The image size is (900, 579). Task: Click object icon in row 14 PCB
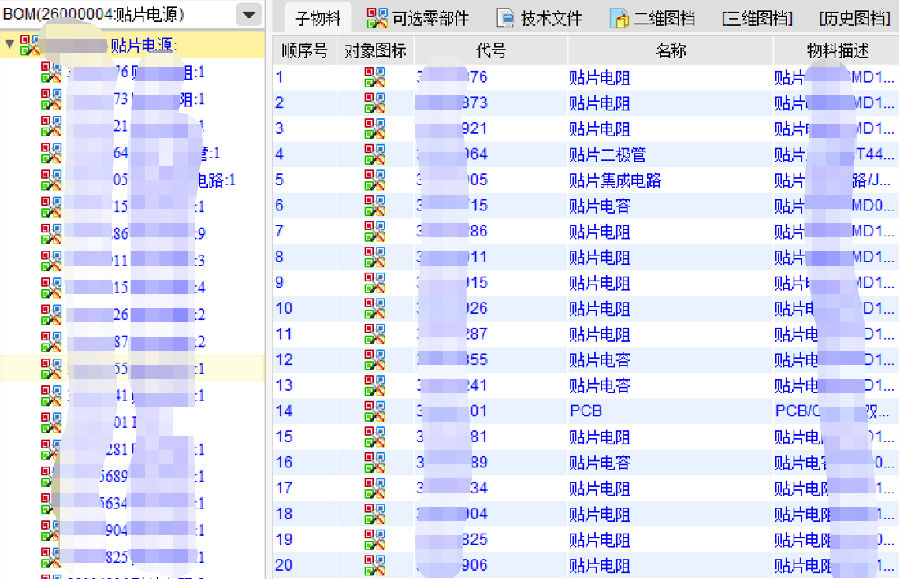[x=374, y=411]
